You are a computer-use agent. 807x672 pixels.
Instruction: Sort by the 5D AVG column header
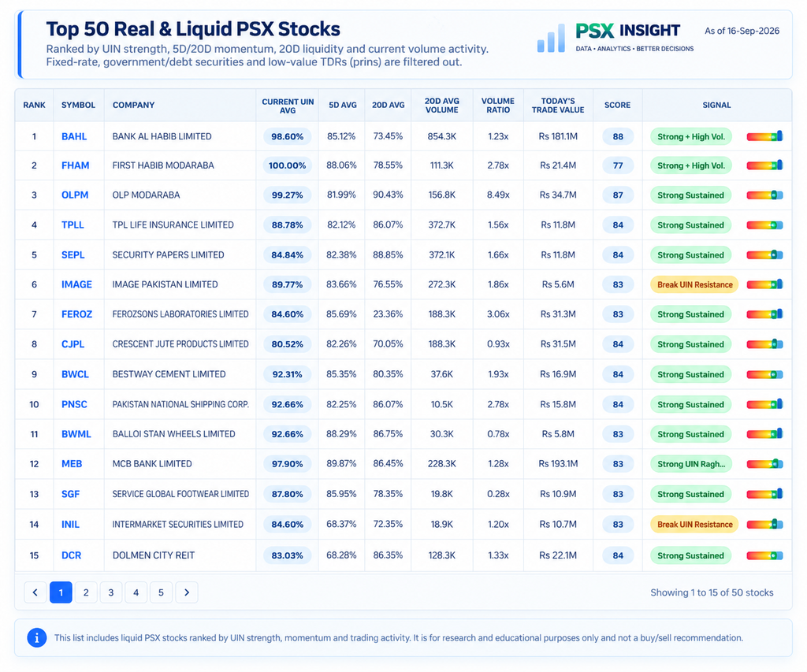pyautogui.click(x=342, y=105)
